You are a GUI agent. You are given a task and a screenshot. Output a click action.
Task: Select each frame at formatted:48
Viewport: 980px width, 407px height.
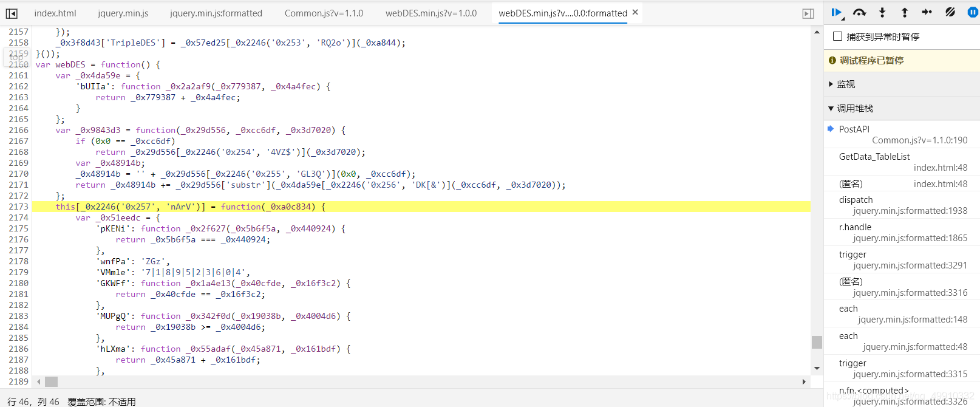click(x=902, y=341)
